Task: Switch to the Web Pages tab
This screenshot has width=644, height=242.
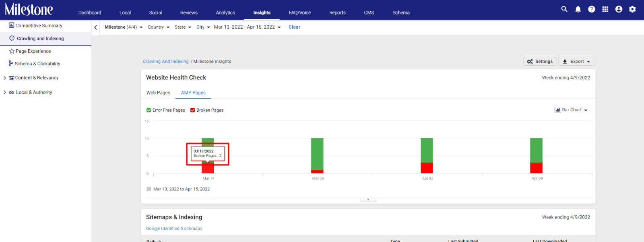Action: 158,92
